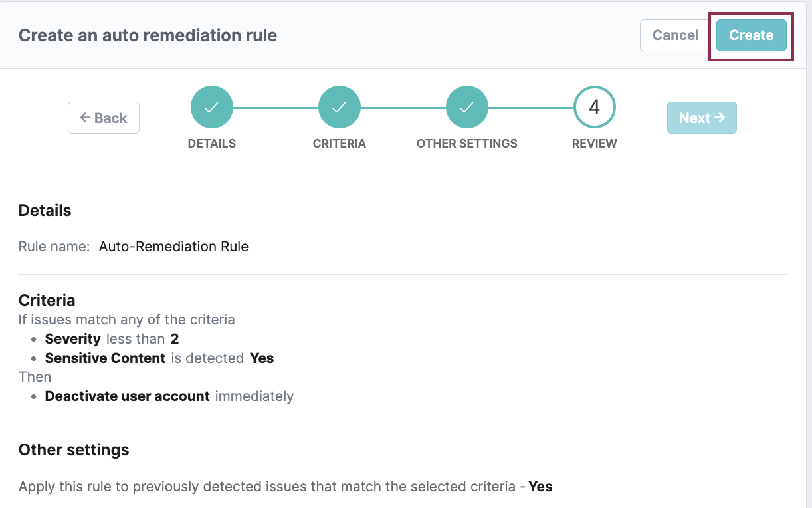Select the Criteria step checkmark circle
The width and height of the screenshot is (812, 508).
[340, 107]
